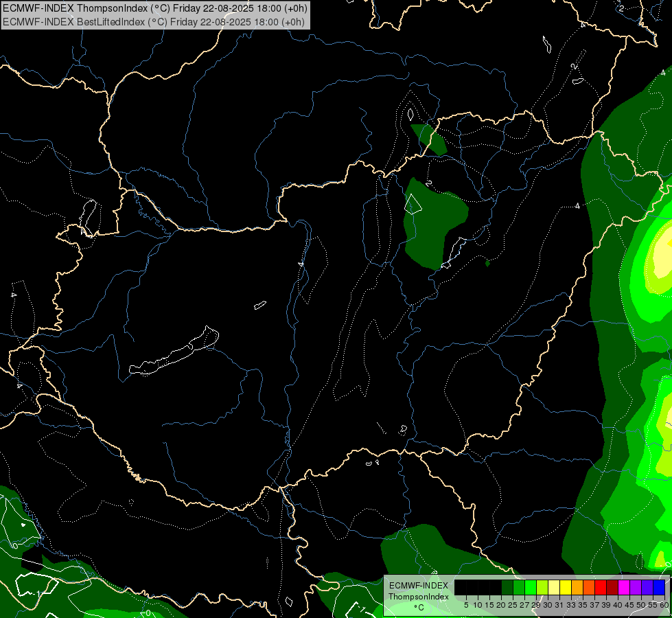Click the legend scale value '35'
672x618 pixels.
pos(583,605)
